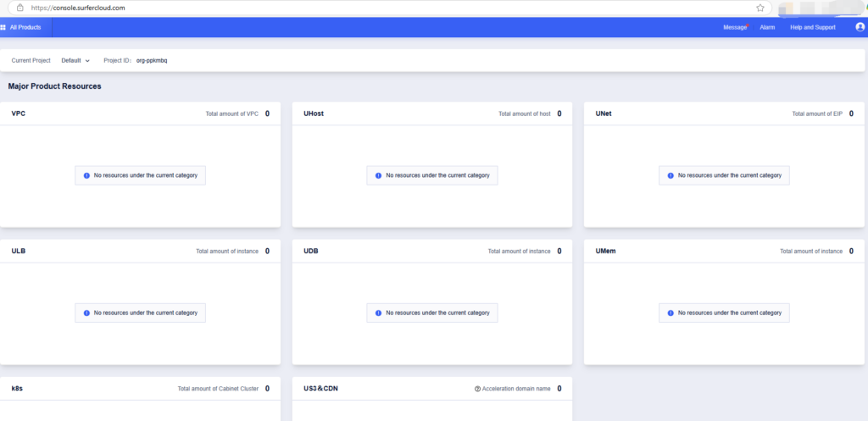Viewport: 868px width, 421px height.
Task: Click the All Products label
Action: (25, 27)
